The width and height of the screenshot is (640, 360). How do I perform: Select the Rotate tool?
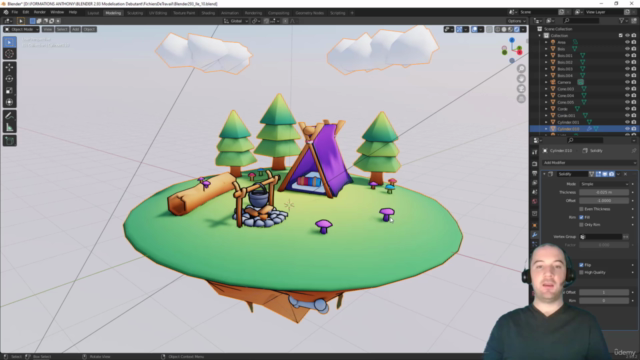click(x=9, y=79)
